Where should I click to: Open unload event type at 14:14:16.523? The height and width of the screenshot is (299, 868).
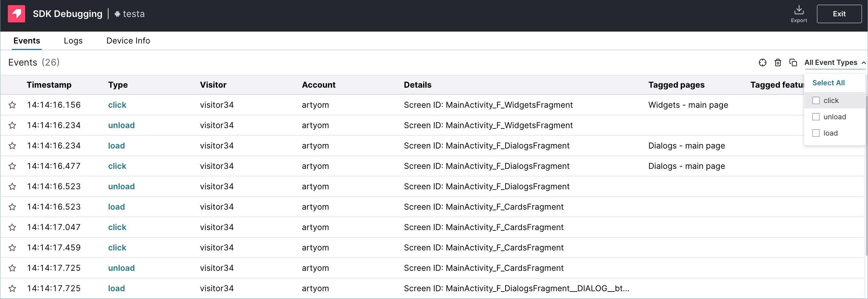click(121, 187)
